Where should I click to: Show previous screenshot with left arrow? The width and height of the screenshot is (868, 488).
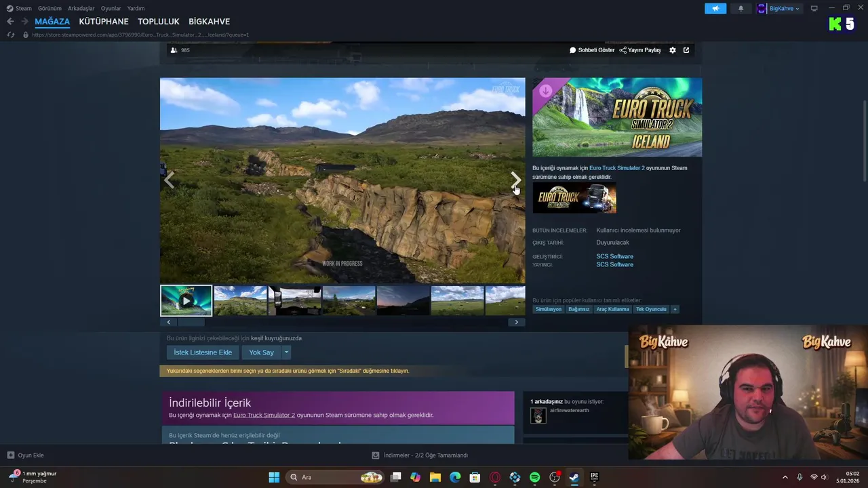170,180
